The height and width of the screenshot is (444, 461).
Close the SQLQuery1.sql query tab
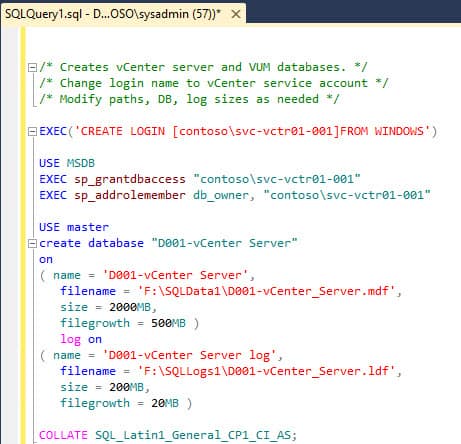(236, 14)
